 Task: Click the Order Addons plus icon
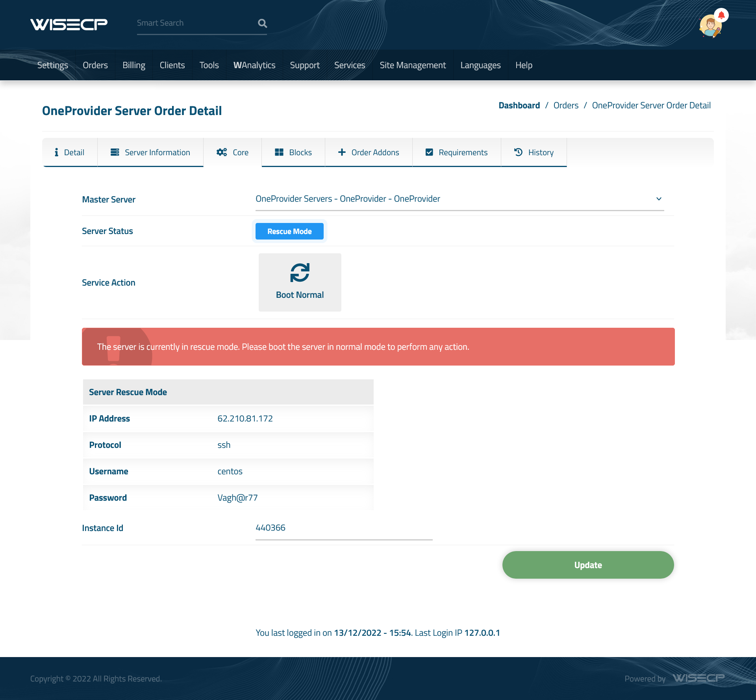342,152
